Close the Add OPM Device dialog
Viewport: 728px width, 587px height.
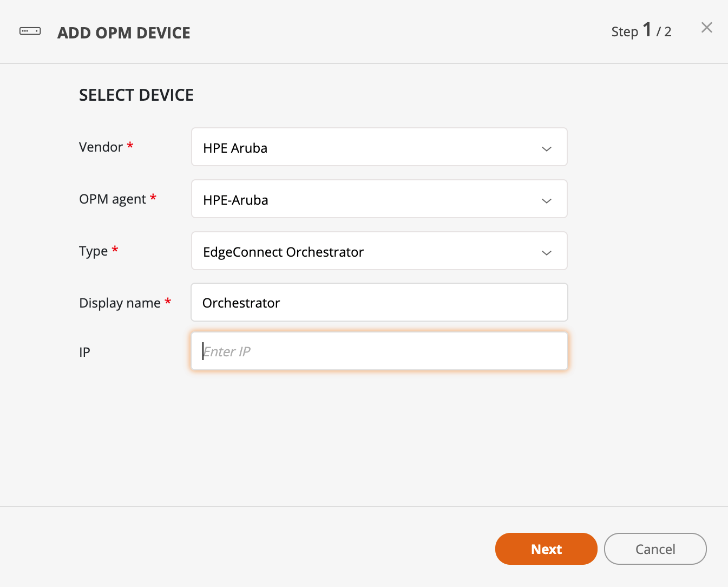(x=706, y=28)
